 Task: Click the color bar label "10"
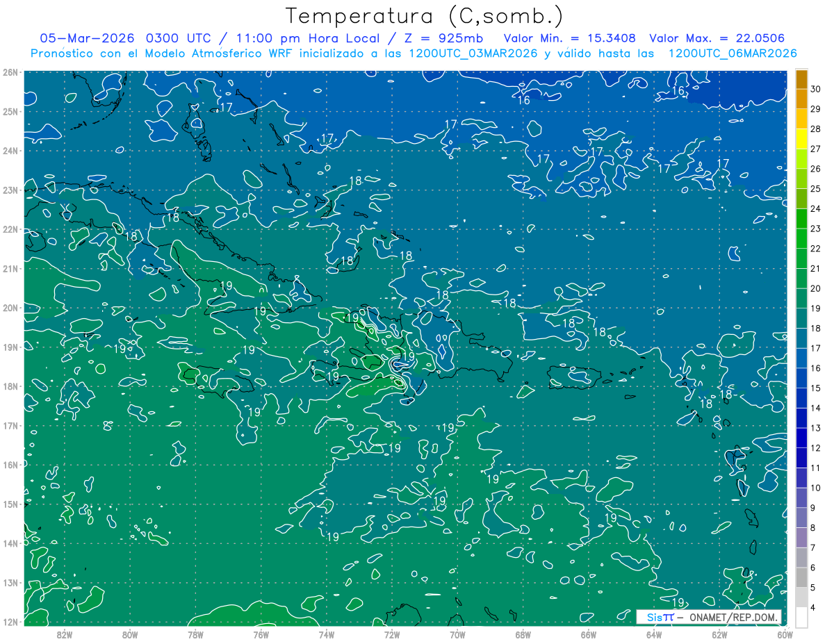[x=816, y=488]
